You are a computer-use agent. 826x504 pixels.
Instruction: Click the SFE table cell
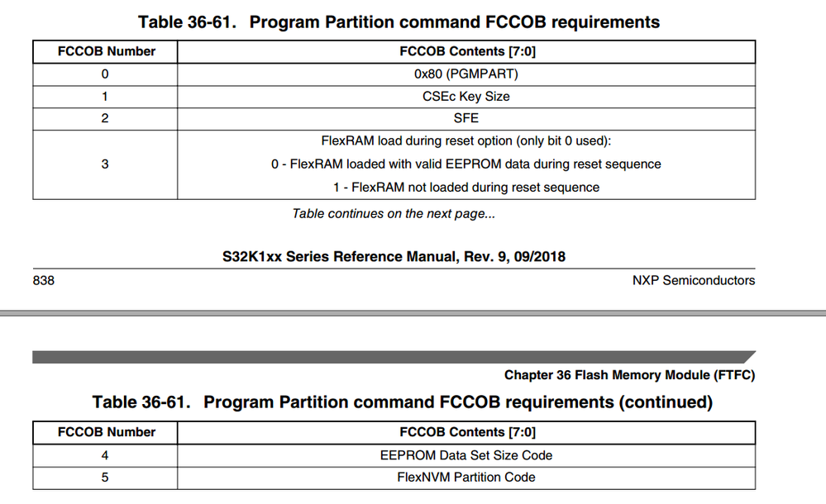click(466, 118)
